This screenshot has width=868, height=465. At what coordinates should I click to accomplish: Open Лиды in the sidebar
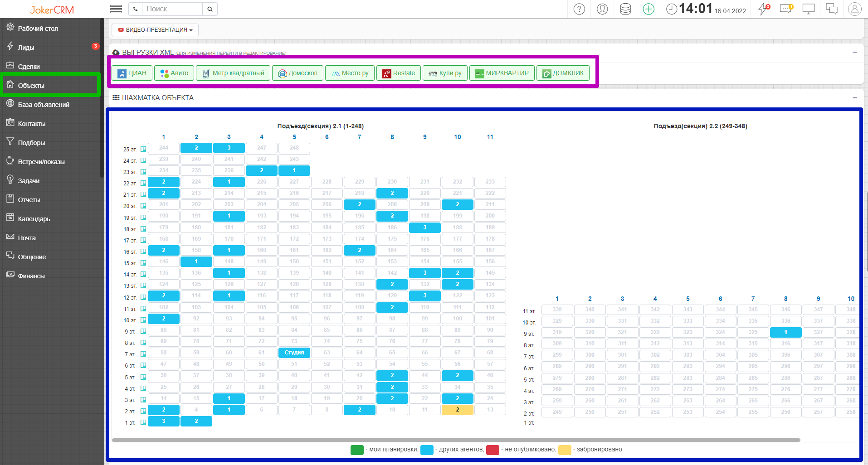[26, 48]
